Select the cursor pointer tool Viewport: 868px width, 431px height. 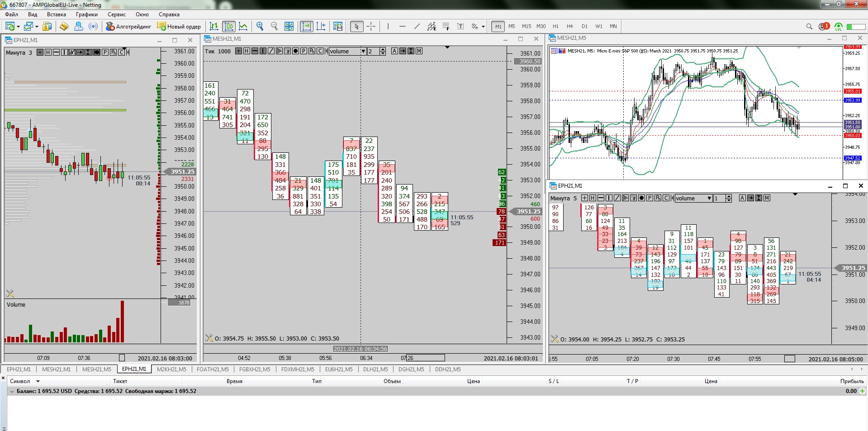tap(356, 26)
